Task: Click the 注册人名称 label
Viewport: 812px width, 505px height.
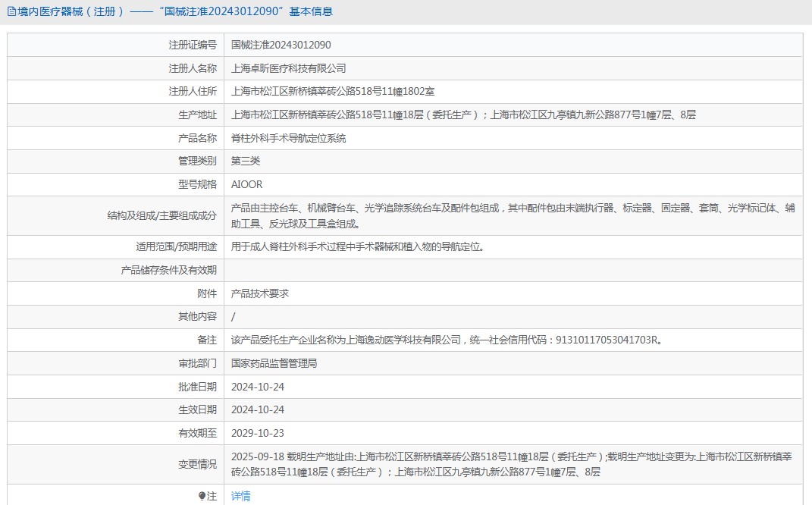Action: point(193,68)
